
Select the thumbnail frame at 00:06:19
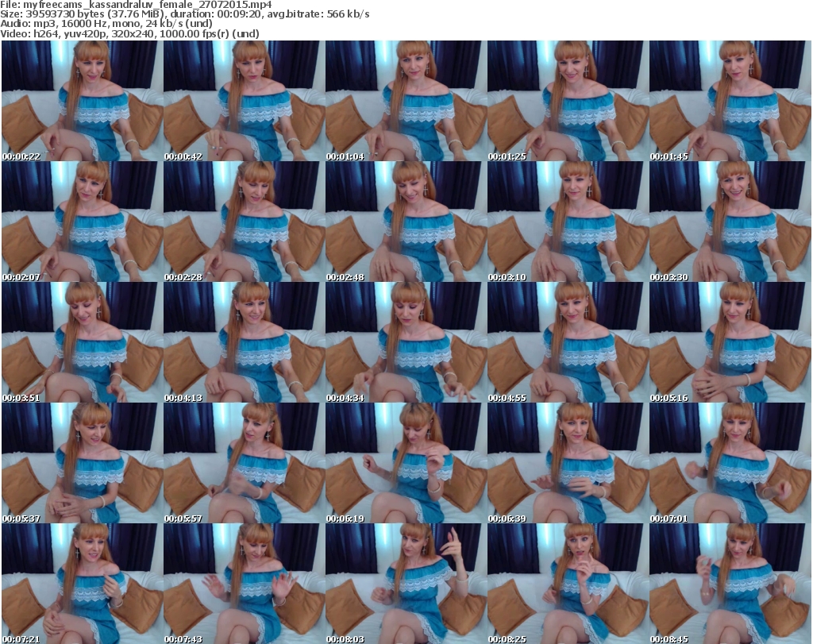coord(406,463)
